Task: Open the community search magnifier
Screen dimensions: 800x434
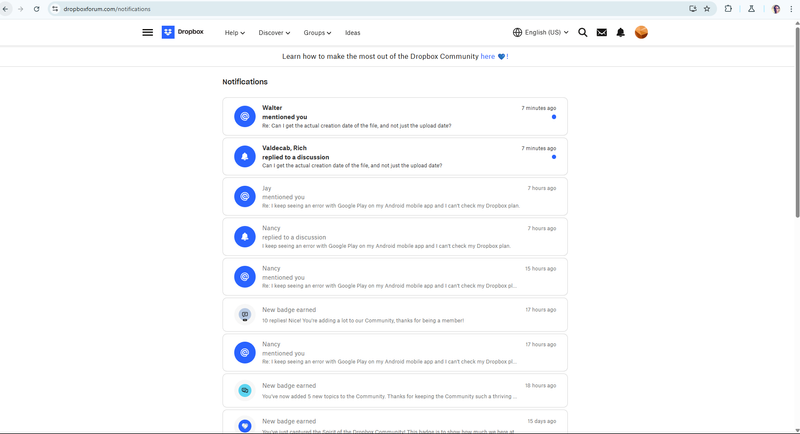Action: 583,32
